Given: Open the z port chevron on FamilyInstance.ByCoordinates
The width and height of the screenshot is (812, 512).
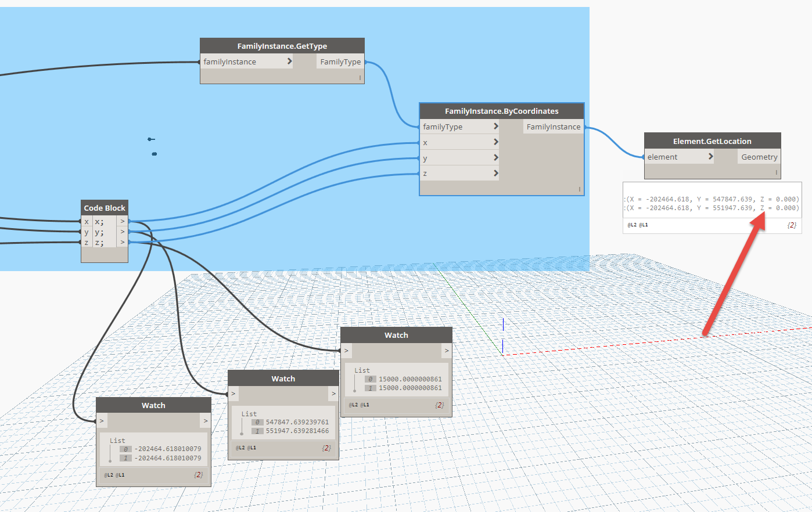Looking at the screenshot, I should (495, 173).
